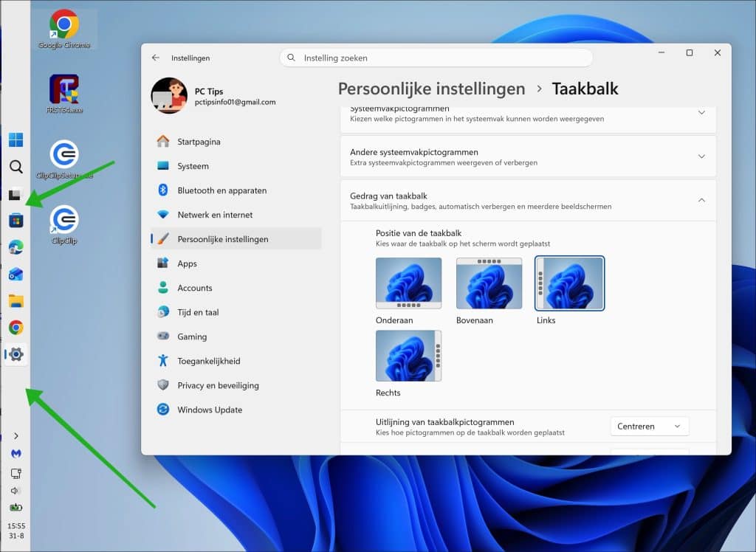Open Windows Update category

point(236,410)
